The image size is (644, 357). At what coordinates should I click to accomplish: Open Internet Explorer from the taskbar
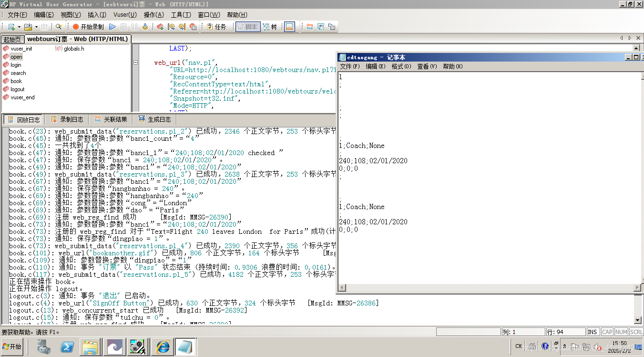(163, 347)
